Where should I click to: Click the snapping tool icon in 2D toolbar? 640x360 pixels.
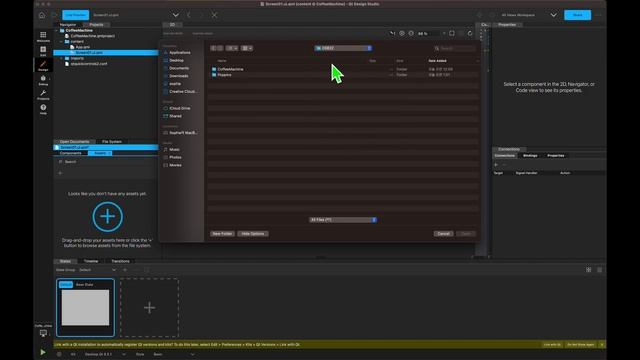tap(392, 33)
